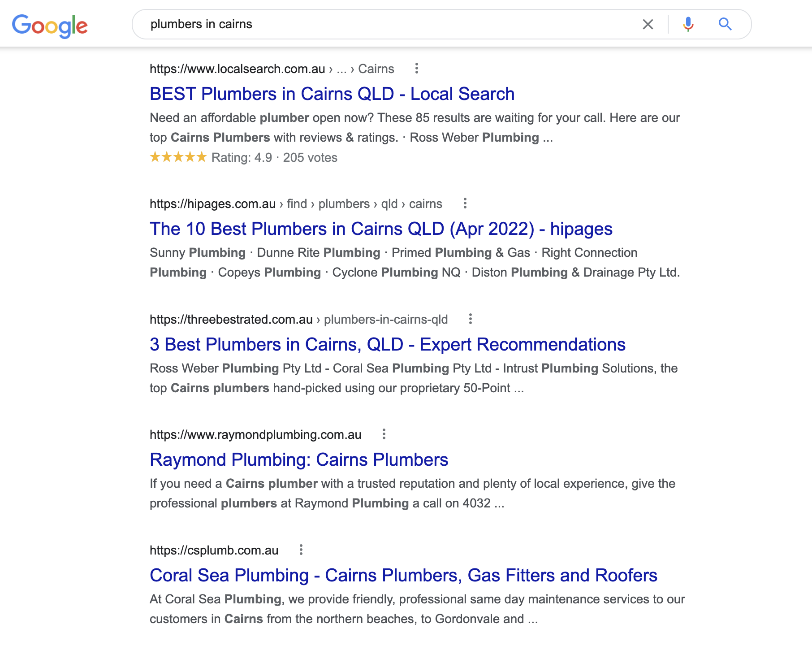Open the three-dot menu beside the localsearch.com.au result

417,69
